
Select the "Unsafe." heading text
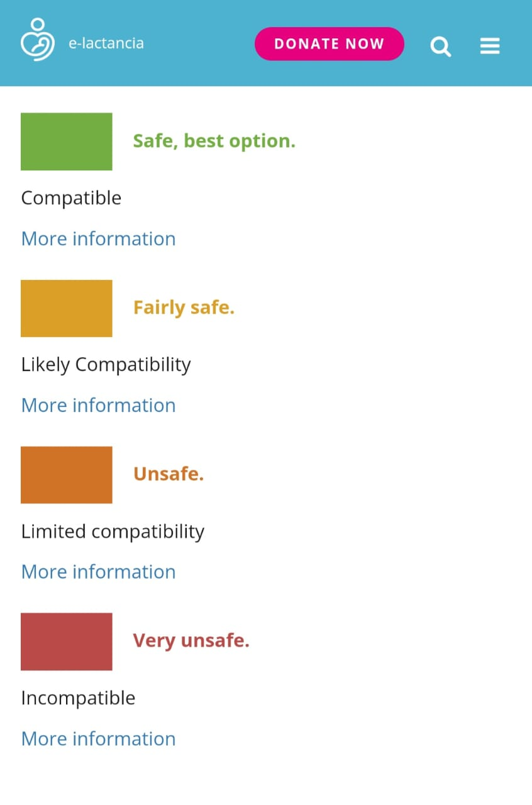tap(169, 474)
